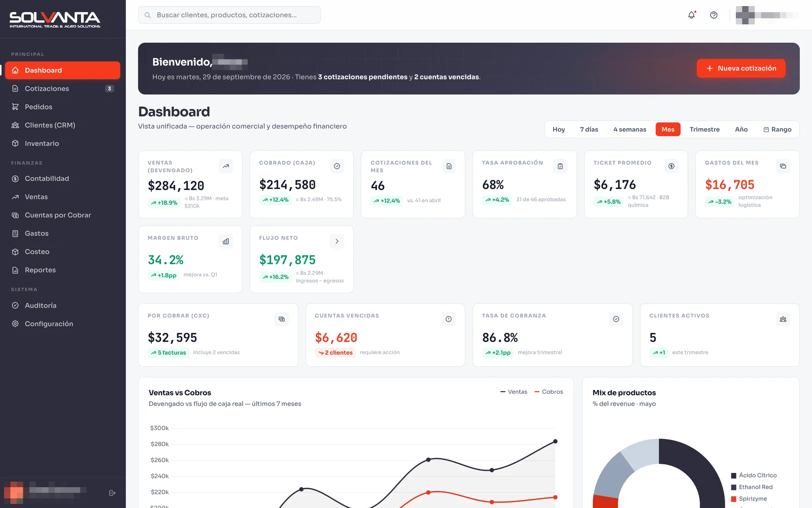Click the Cotizaciones badge showing 3
This screenshot has height=508, width=812.
(x=109, y=88)
